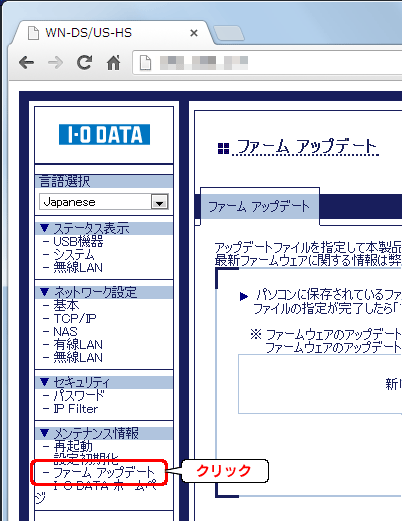Image resolution: width=402 pixels, height=521 pixels.
Task: Click the page icon in the address bar
Action: [145, 63]
